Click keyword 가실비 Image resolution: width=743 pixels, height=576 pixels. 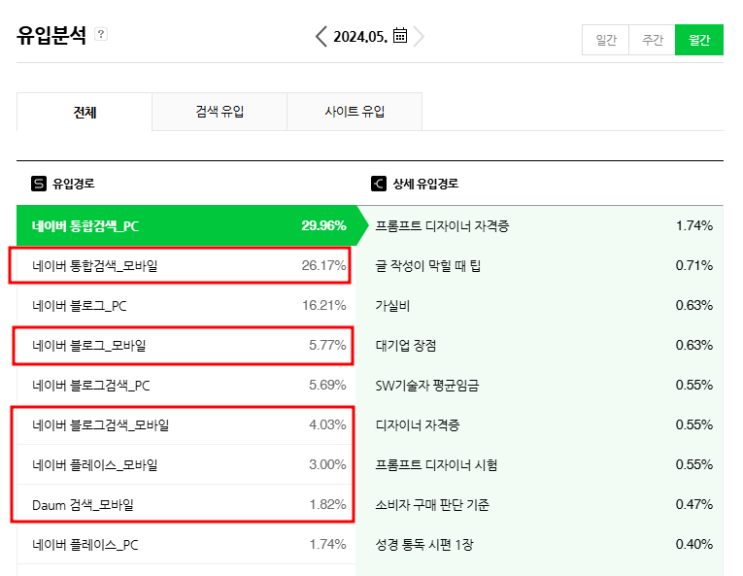coord(392,306)
